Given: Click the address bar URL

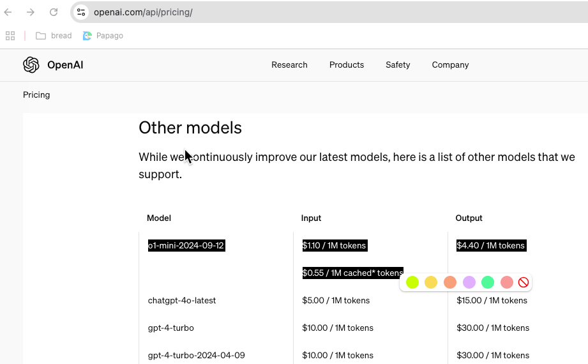Looking at the screenshot, I should tap(143, 12).
